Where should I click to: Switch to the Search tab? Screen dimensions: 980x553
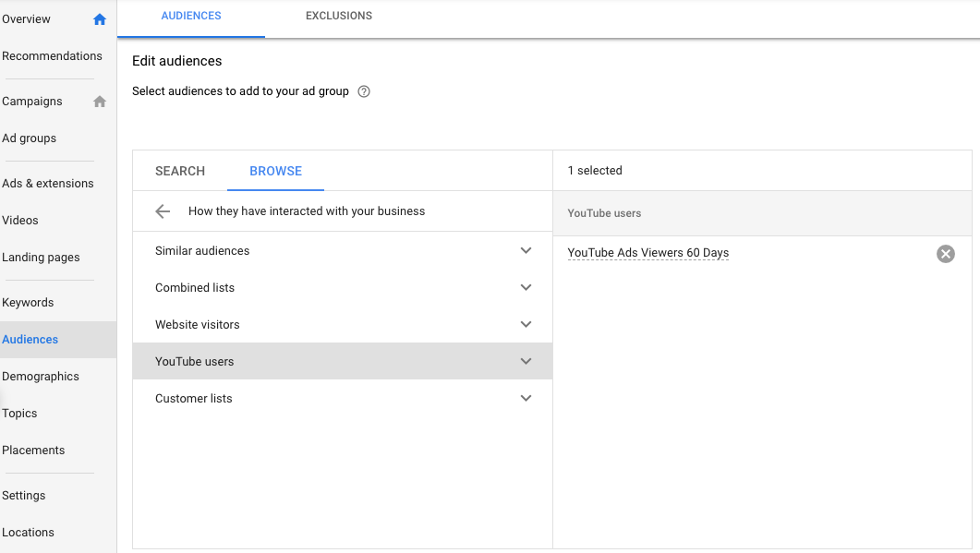point(180,171)
